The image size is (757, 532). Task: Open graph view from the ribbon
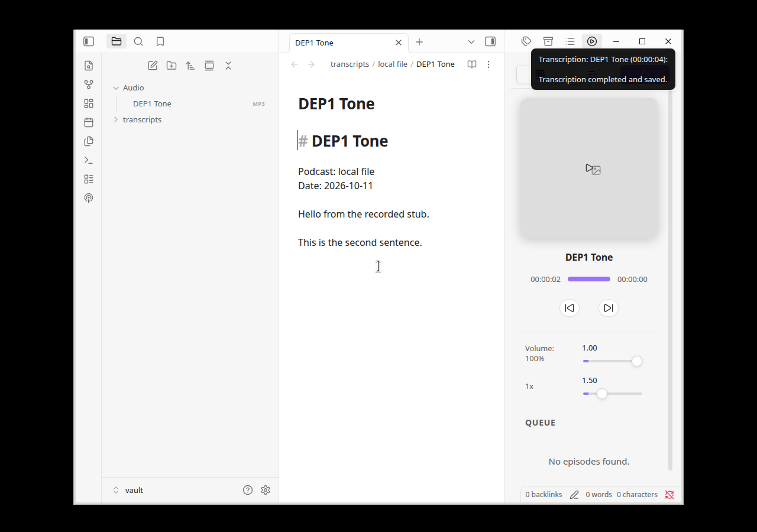(89, 85)
